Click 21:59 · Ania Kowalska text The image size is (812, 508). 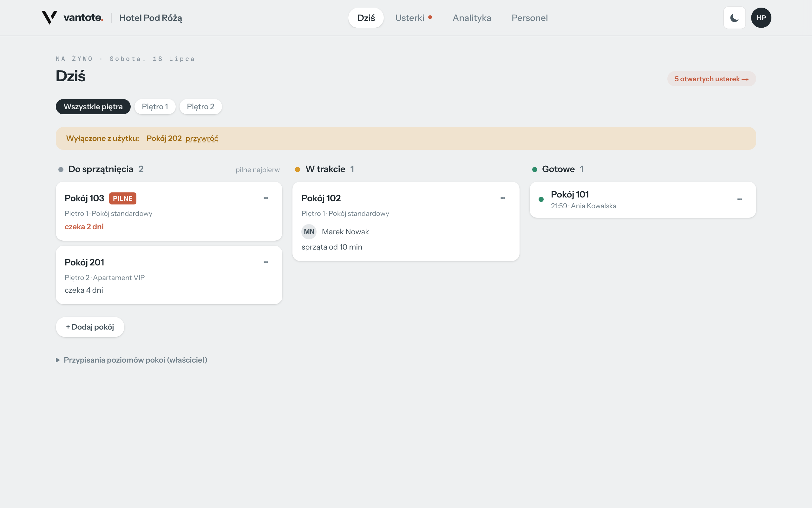[x=584, y=206]
